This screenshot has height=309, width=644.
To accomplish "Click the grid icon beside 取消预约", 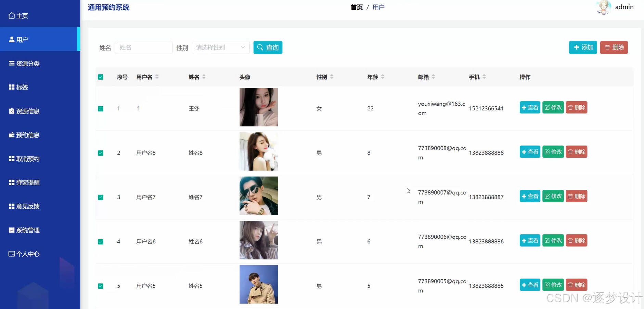I will [12, 159].
